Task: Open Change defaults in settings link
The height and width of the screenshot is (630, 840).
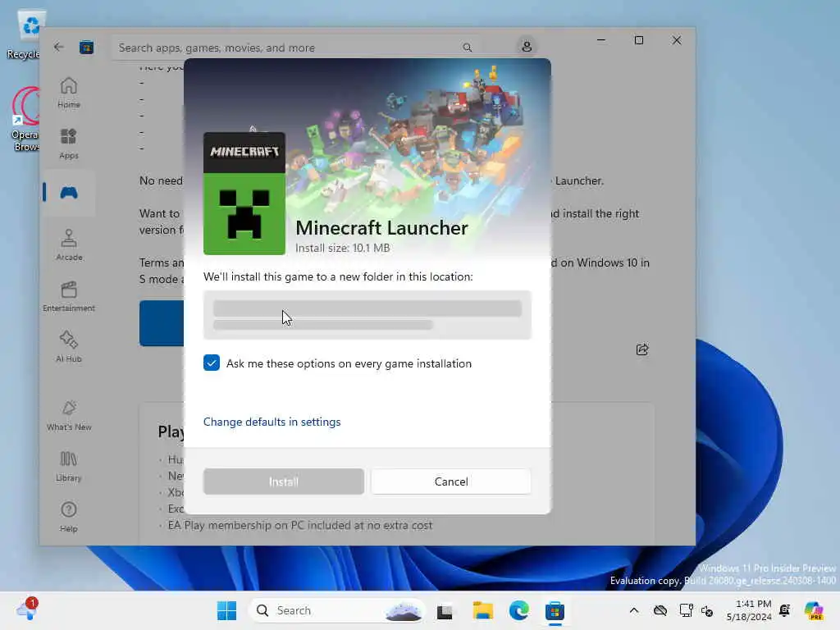Action: pyautogui.click(x=272, y=422)
